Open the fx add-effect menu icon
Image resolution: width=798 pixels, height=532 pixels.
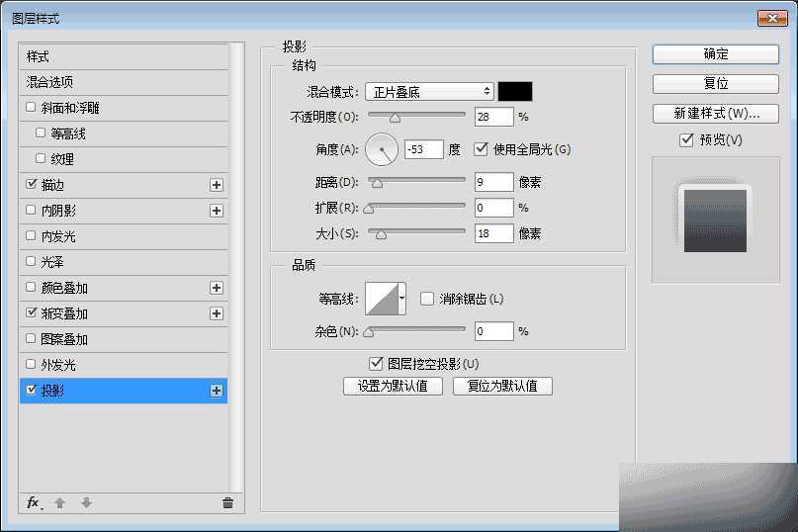34,503
